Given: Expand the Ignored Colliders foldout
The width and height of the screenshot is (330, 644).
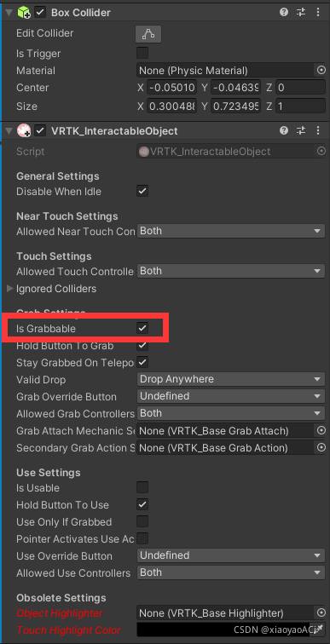Looking at the screenshot, I should tap(10, 289).
